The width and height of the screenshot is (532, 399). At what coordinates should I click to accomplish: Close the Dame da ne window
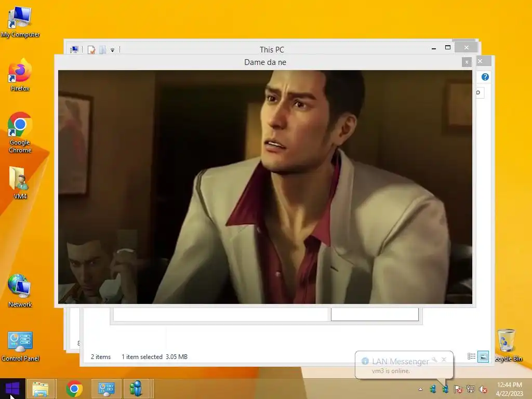tap(467, 62)
